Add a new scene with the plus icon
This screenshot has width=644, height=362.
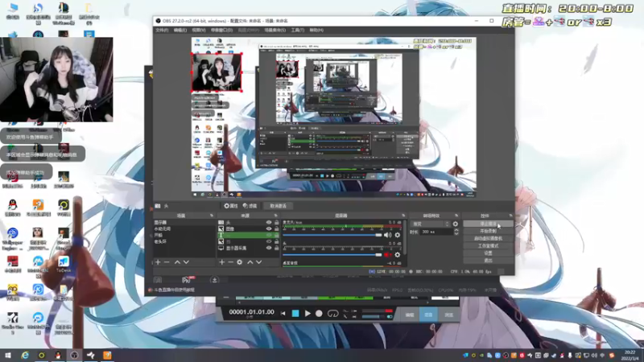pos(158,262)
